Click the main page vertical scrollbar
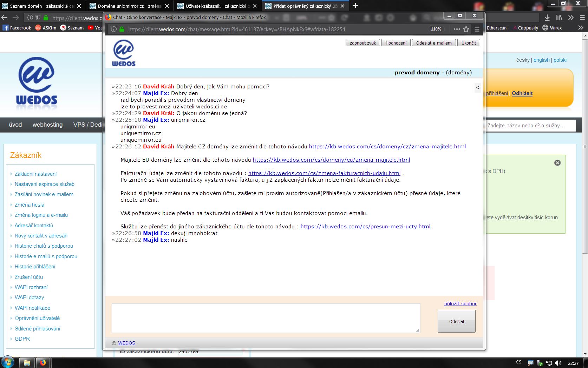This screenshot has height=368, width=588. pos(585,146)
